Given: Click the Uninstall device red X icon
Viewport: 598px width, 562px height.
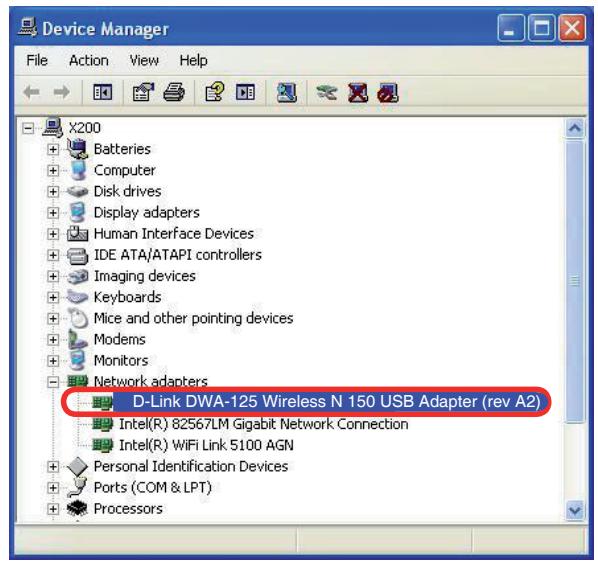Looking at the screenshot, I should pyautogui.click(x=358, y=92).
